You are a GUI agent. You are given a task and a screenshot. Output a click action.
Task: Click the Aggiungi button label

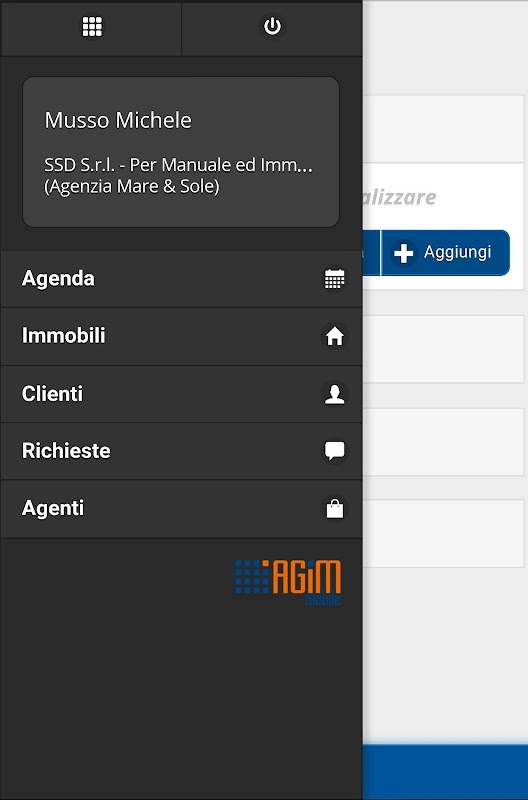[x=457, y=252]
